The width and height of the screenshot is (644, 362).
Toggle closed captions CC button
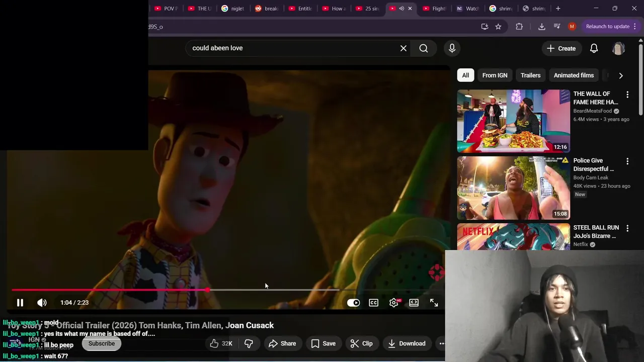coord(373,303)
